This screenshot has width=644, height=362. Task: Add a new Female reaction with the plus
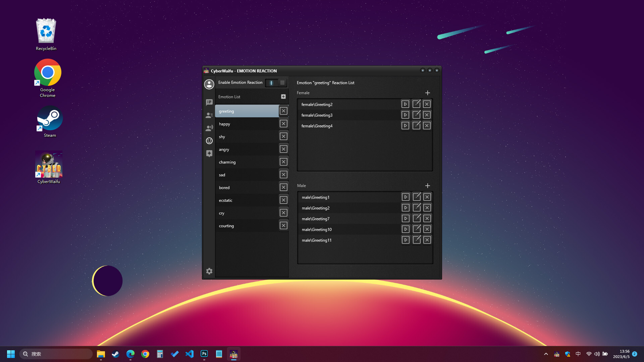point(427,93)
